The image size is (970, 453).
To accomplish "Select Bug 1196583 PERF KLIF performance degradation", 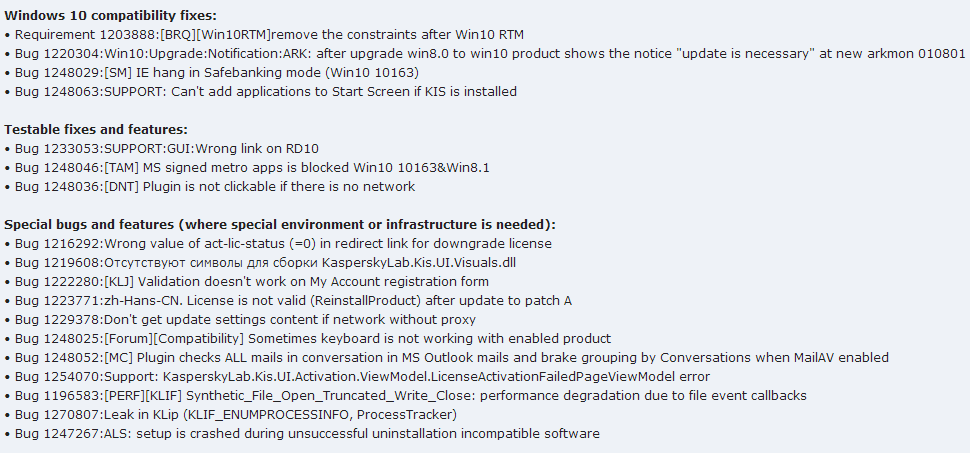I will pyautogui.click(x=406, y=395).
